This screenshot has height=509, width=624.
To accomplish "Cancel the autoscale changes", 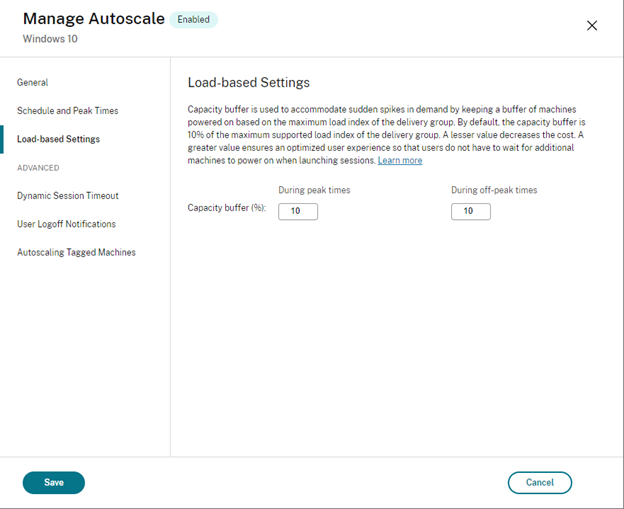I will 539,482.
